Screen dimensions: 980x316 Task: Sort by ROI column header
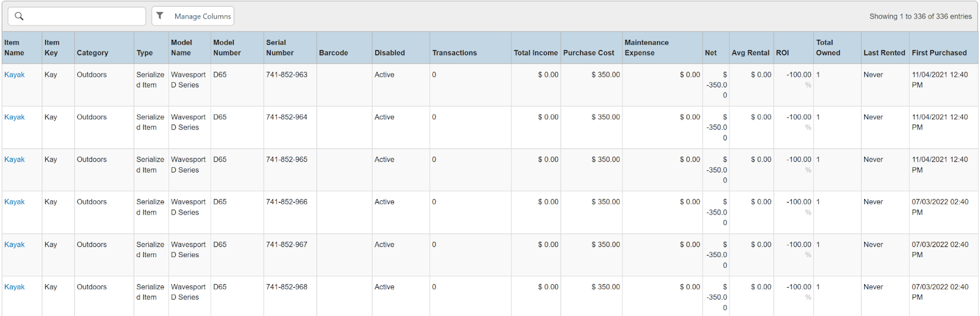tap(782, 53)
